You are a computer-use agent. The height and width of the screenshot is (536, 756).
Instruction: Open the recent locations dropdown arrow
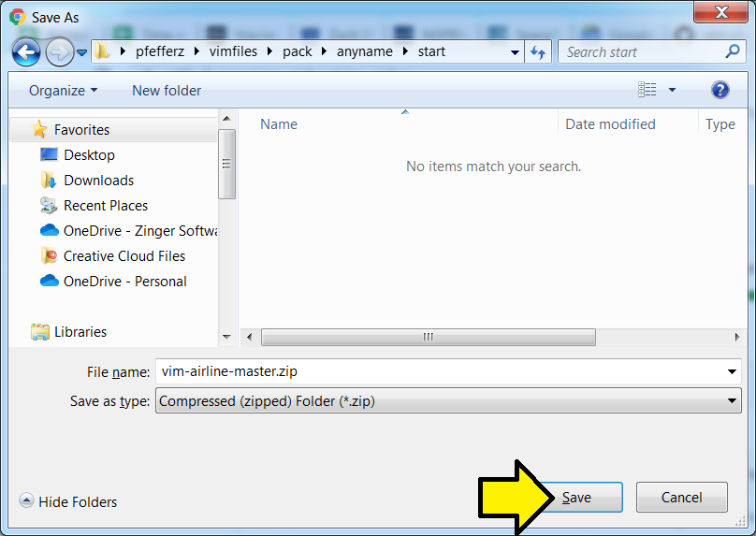point(82,52)
